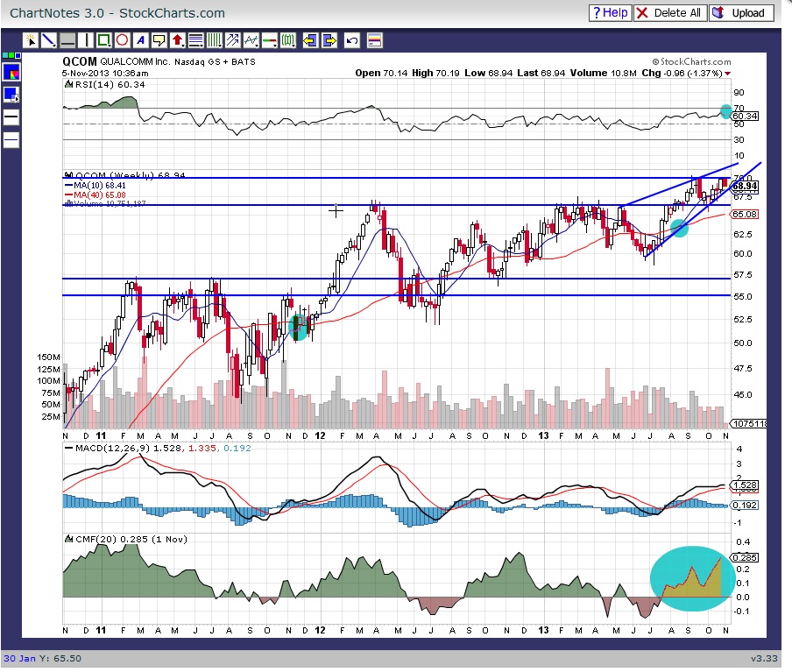Viewport: 792px width, 672px height.
Task: Open the Help page
Action: tap(610, 12)
